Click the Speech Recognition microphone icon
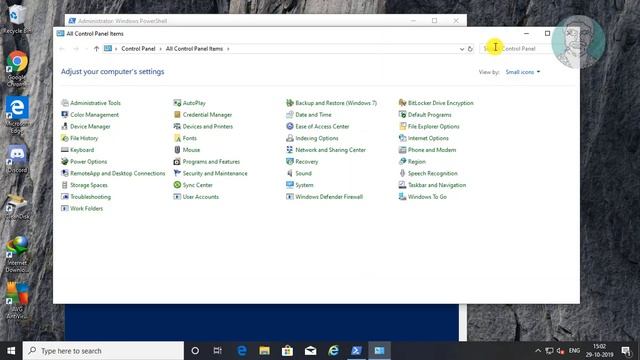 coord(402,173)
